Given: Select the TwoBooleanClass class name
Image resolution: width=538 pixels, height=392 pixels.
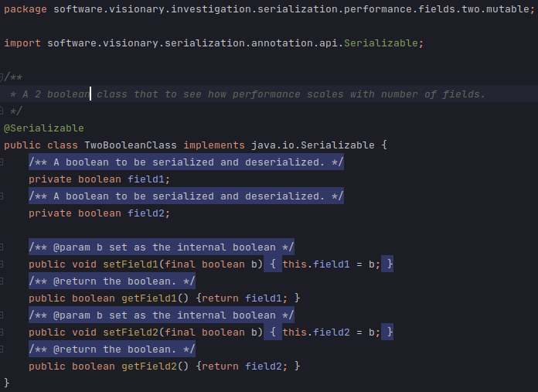Looking at the screenshot, I should 131,145.
